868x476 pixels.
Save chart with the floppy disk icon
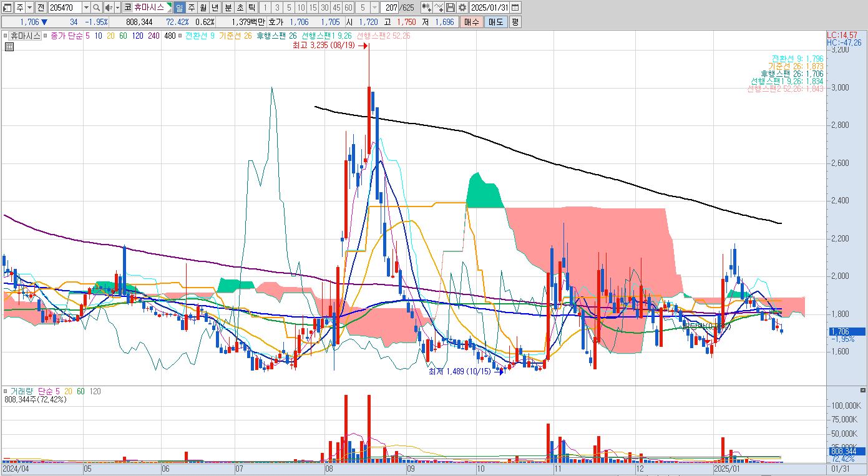pos(450,7)
